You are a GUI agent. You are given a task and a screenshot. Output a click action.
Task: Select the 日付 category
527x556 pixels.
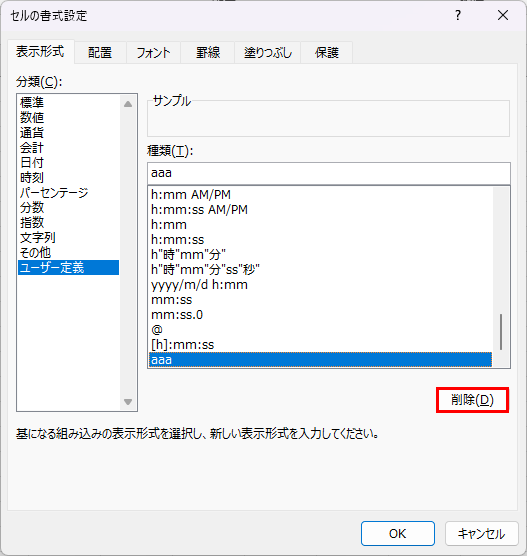click(68, 162)
